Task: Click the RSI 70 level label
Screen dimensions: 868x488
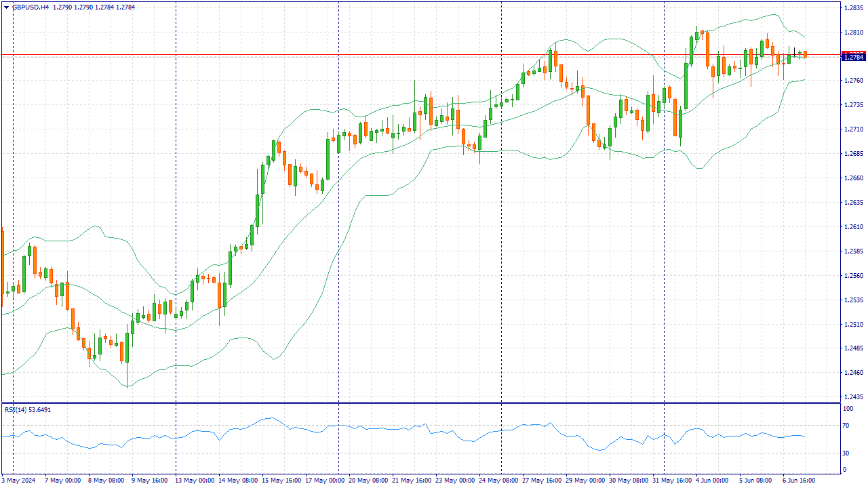Action: (x=846, y=426)
